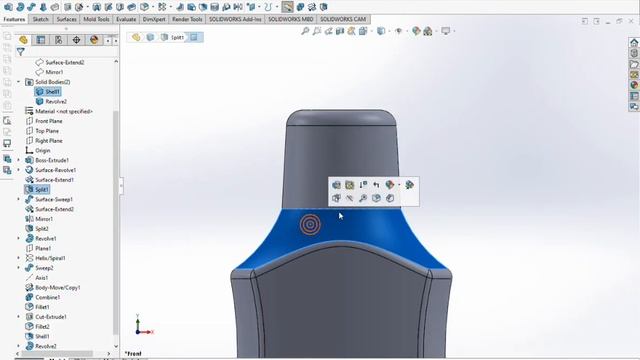Switch to the Sketch tab
The height and width of the screenshot is (360, 640).
pos(40,19)
